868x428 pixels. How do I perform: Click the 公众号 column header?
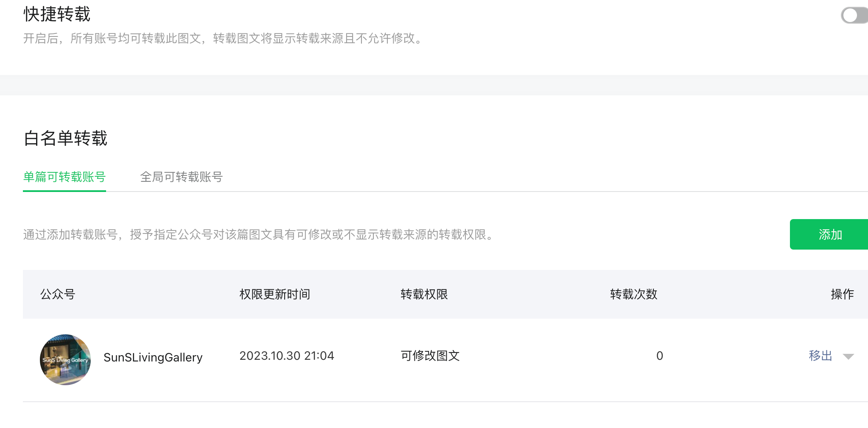click(58, 294)
